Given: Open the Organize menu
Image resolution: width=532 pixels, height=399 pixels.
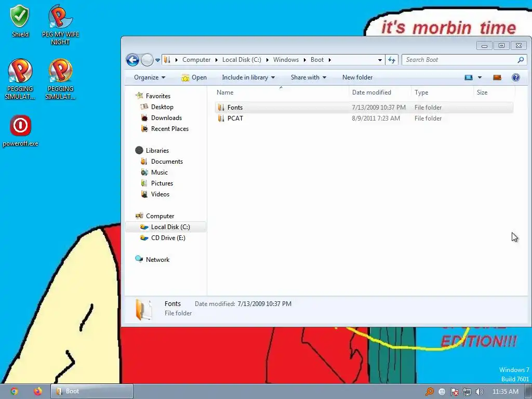Looking at the screenshot, I should [x=150, y=77].
